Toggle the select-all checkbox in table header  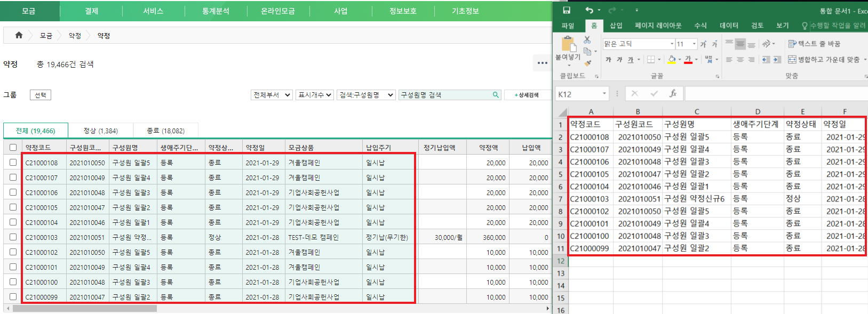coord(13,147)
